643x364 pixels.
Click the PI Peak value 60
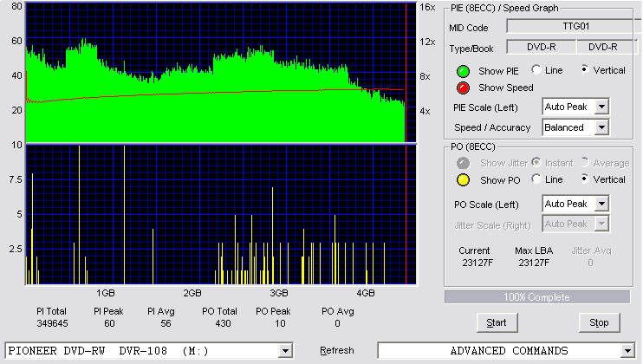click(x=109, y=323)
